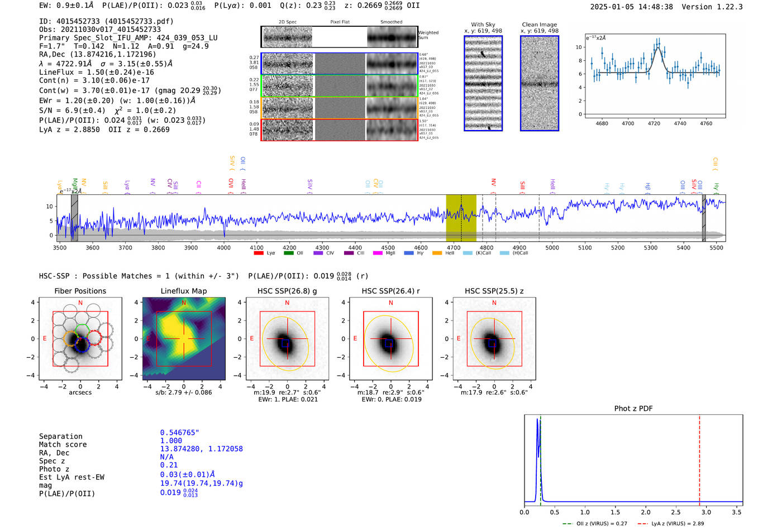
Task: Click the Phot z PDF plot
Action: coord(633,461)
